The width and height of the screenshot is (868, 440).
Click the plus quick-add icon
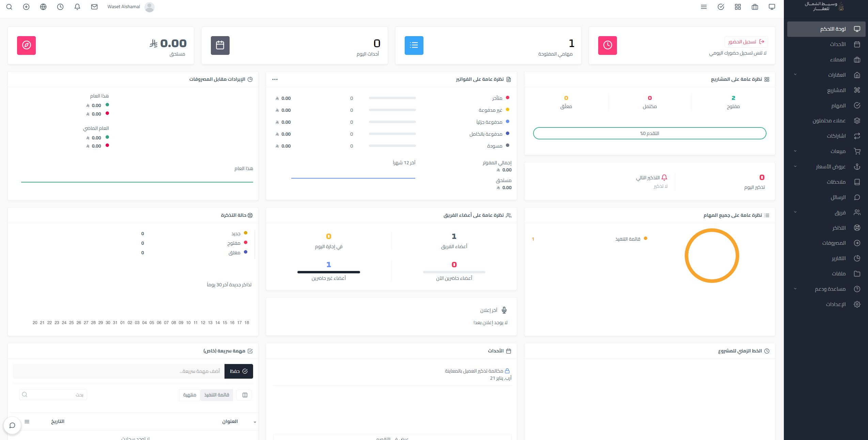(x=26, y=7)
